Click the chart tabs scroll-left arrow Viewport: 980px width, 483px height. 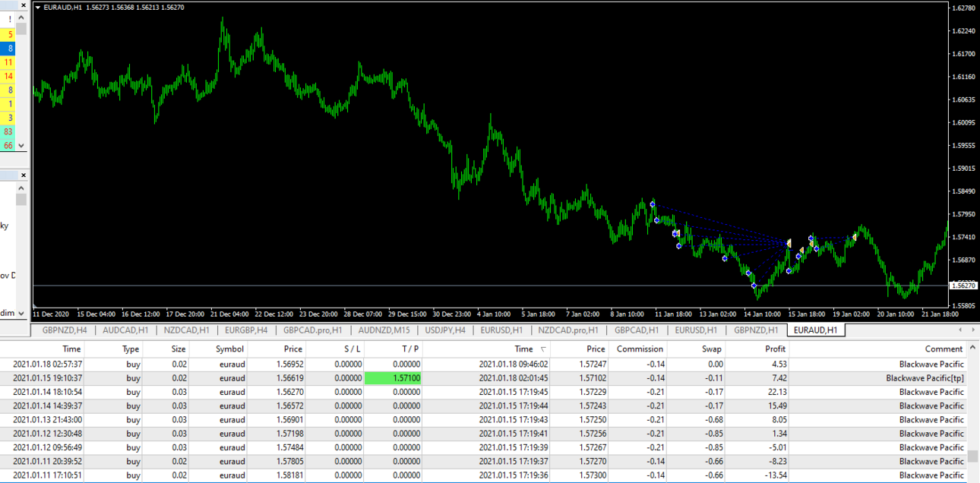tap(960, 330)
